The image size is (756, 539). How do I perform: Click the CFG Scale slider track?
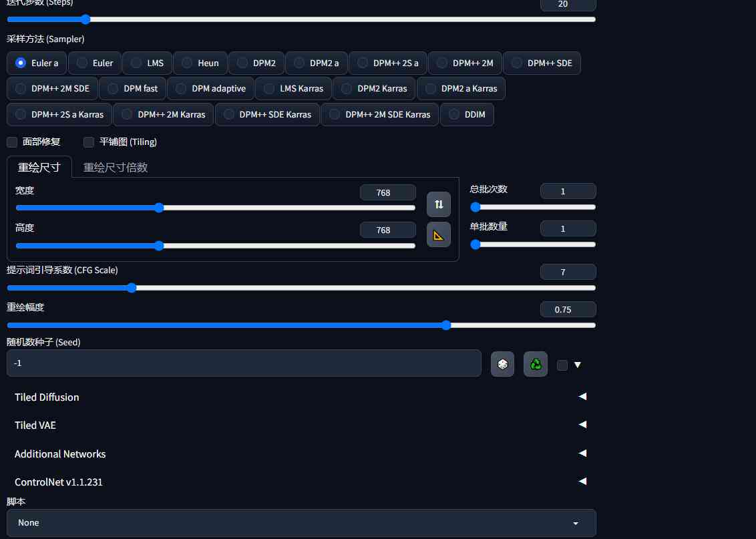pos(301,288)
